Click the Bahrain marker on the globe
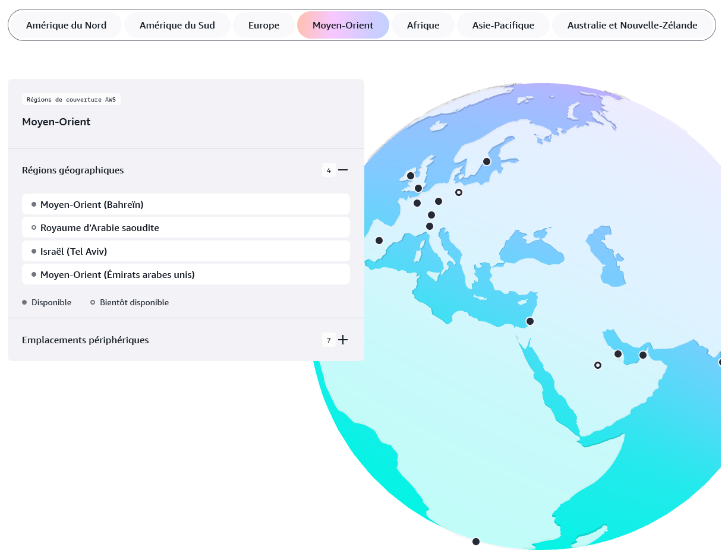The width and height of the screenshot is (728, 560). [618, 354]
